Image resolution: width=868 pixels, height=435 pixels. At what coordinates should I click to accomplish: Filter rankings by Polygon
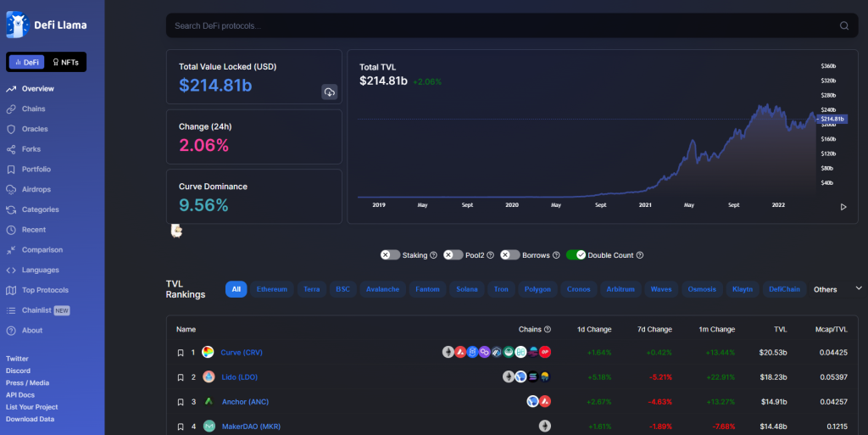click(x=537, y=289)
